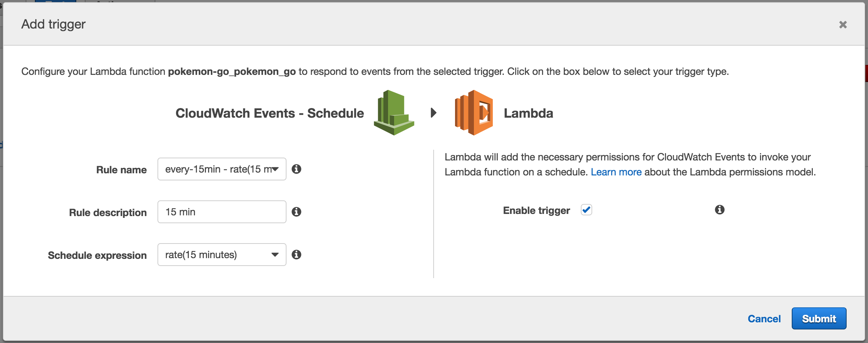Open the Rule name dropdown

pyautogui.click(x=222, y=169)
